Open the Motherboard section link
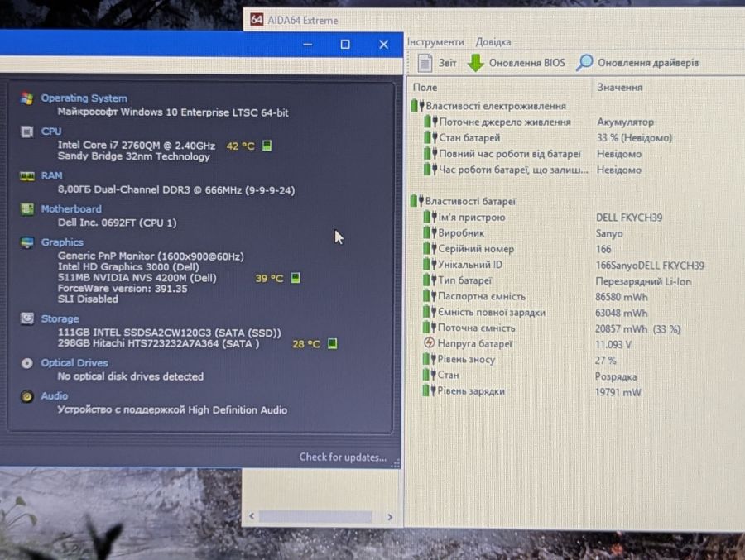Image resolution: width=745 pixels, height=560 pixels. tap(71, 209)
